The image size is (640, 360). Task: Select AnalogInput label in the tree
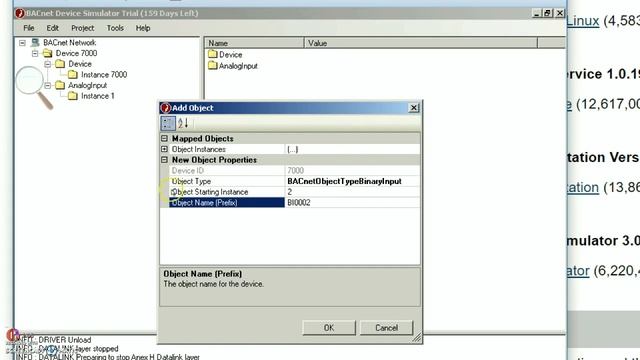coord(87,85)
